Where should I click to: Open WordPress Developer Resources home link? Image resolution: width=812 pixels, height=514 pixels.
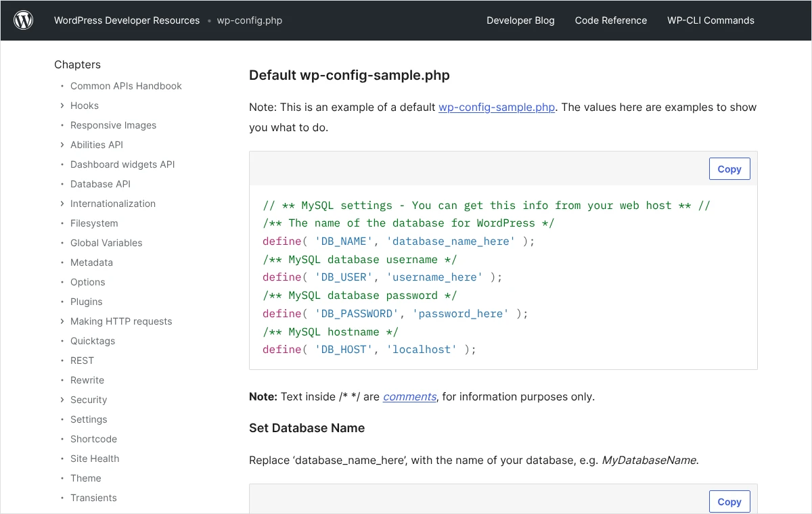click(x=127, y=20)
